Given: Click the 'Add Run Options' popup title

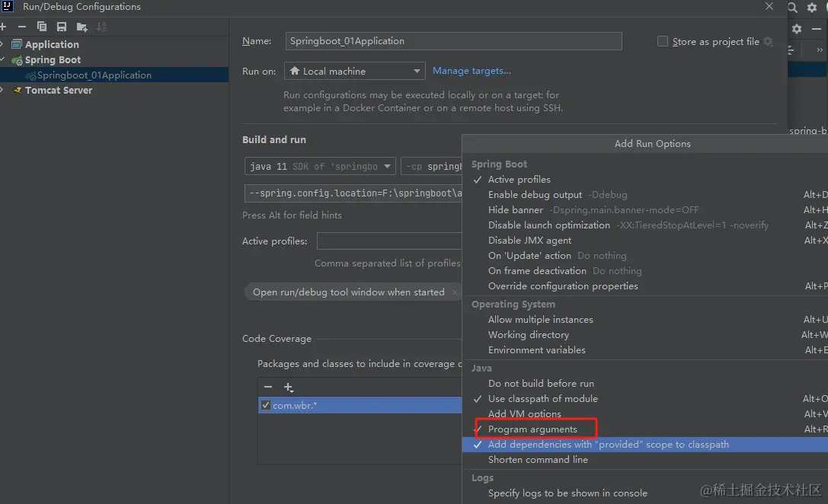Looking at the screenshot, I should click(x=653, y=144).
